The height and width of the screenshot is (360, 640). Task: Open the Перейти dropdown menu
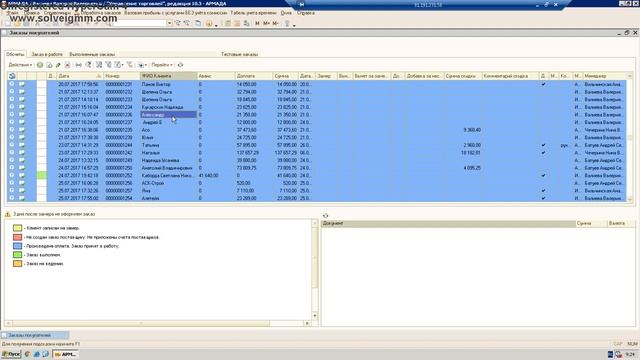click(162, 65)
